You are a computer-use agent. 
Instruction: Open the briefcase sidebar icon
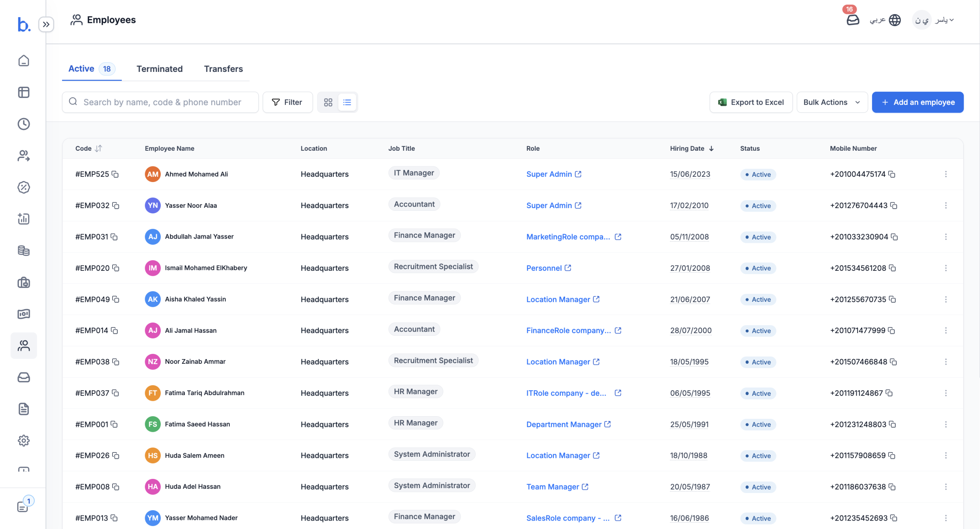[24, 282]
